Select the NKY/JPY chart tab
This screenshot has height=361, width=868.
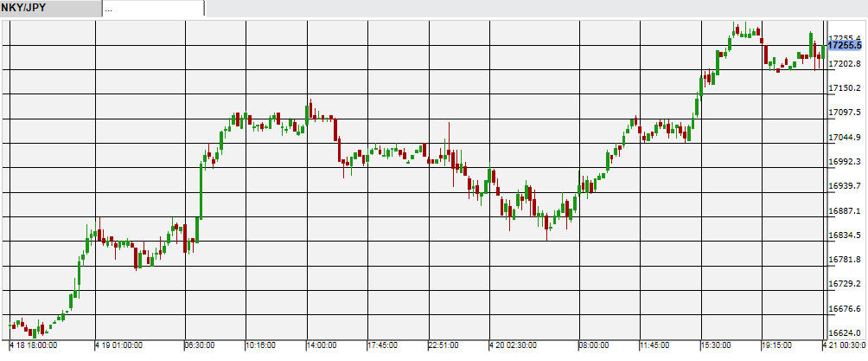click(x=50, y=8)
